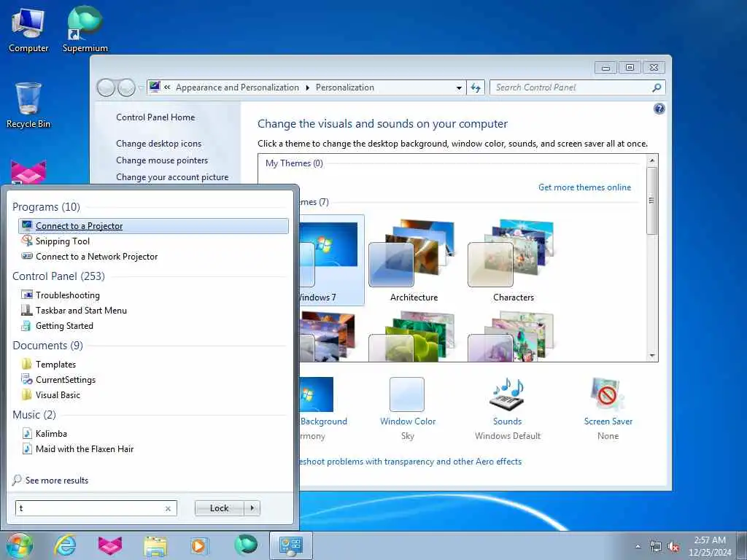Open Control Panel Home
747x560 pixels.
coord(155,117)
